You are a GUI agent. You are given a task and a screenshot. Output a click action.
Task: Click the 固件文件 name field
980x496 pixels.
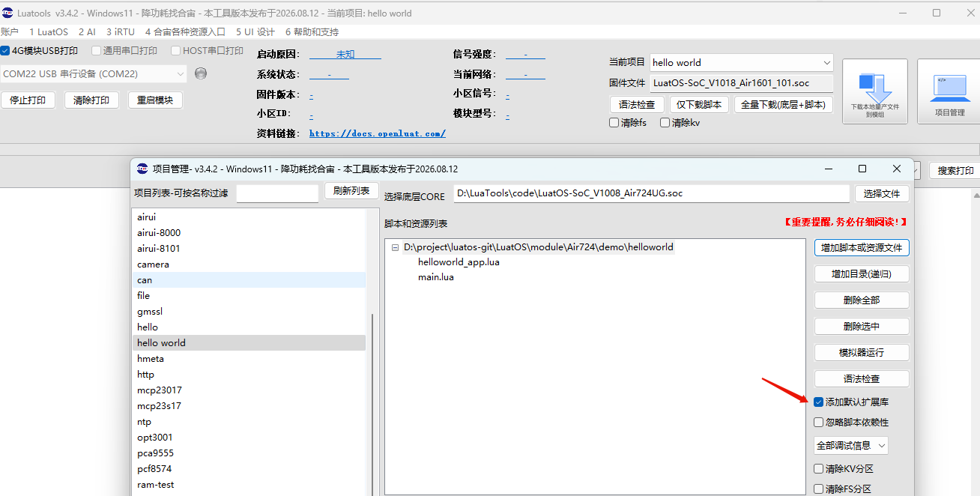pos(742,83)
